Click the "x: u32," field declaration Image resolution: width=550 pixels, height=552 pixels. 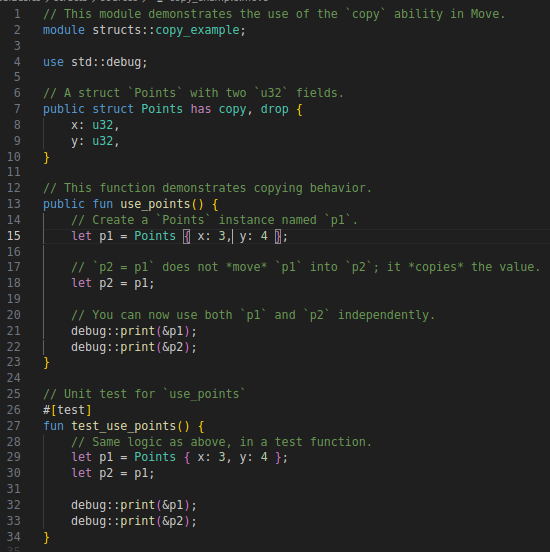(x=95, y=125)
